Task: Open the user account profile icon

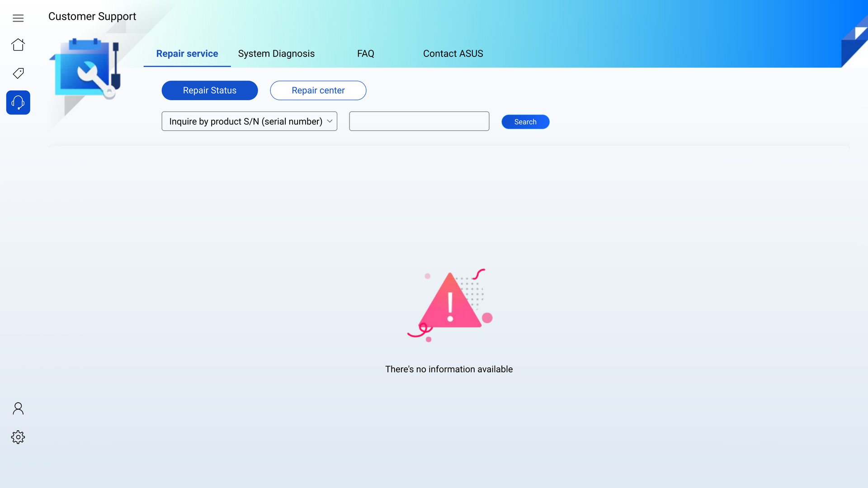Action: pyautogui.click(x=18, y=408)
